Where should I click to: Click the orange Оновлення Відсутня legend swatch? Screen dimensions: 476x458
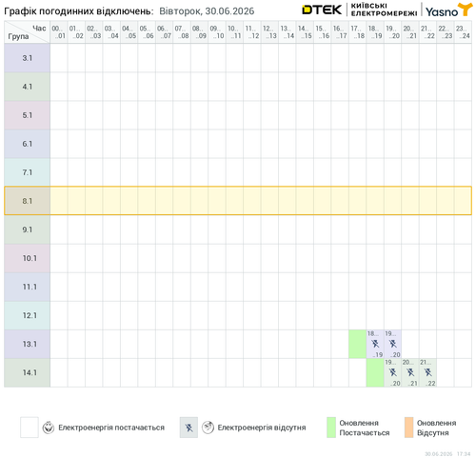pos(409,428)
